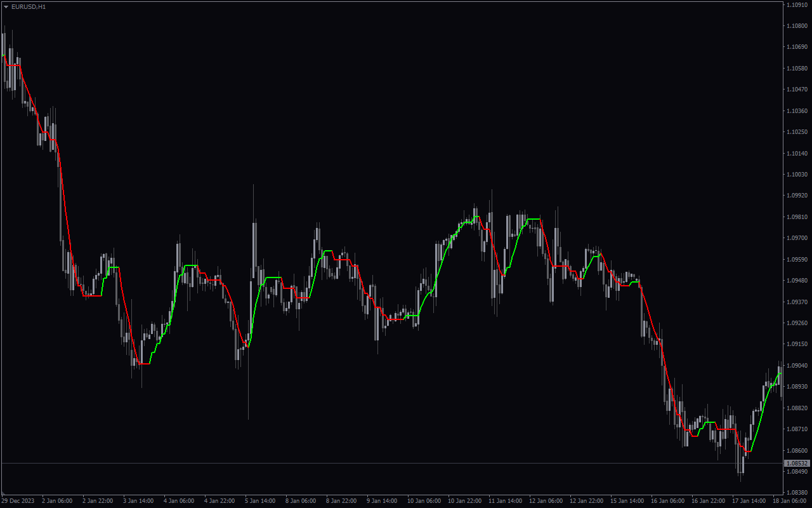Screen dimensions: 812x508
Task: Click the 8 Jan 06:00 time label
Action: [x=301, y=501]
